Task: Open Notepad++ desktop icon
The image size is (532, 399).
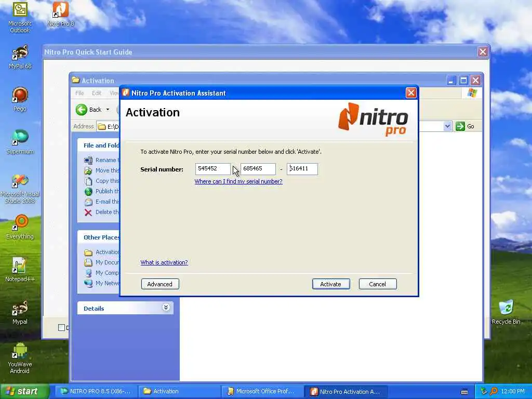Action: 20,270
